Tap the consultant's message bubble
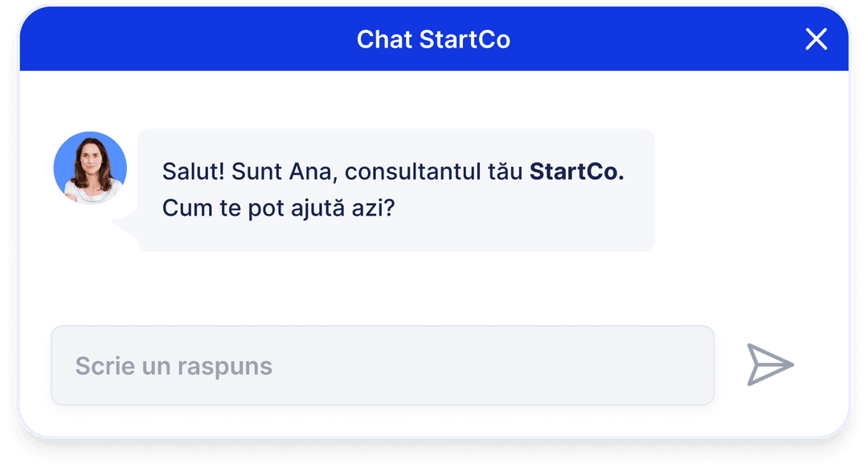868x469 pixels. pyautogui.click(x=395, y=190)
